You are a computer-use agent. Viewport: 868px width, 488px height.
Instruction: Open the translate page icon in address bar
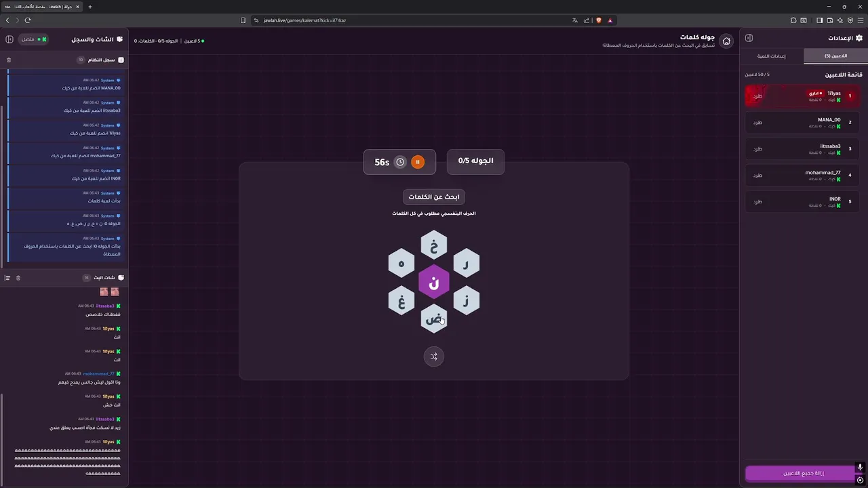pos(575,20)
